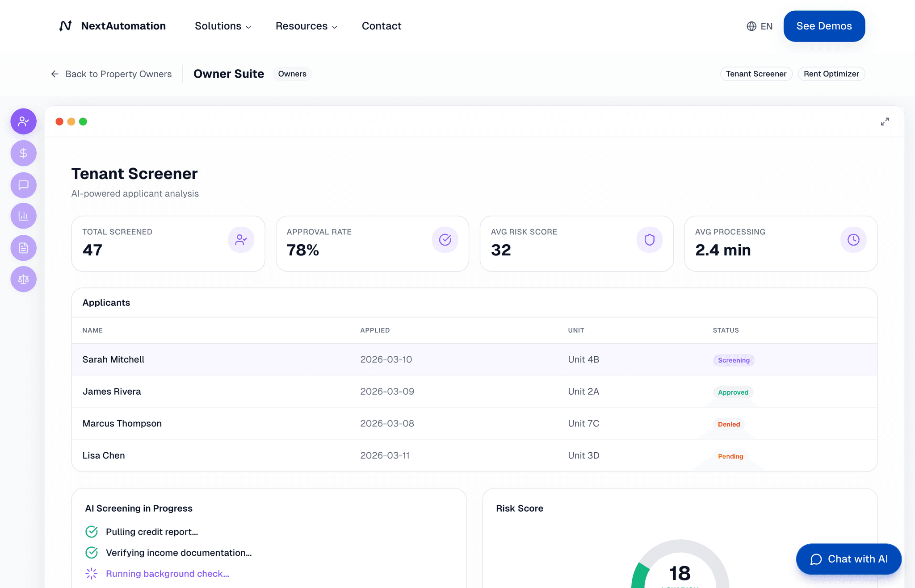The image size is (915, 588).
Task: Switch to the Rent Optimizer tab
Action: [831, 74]
